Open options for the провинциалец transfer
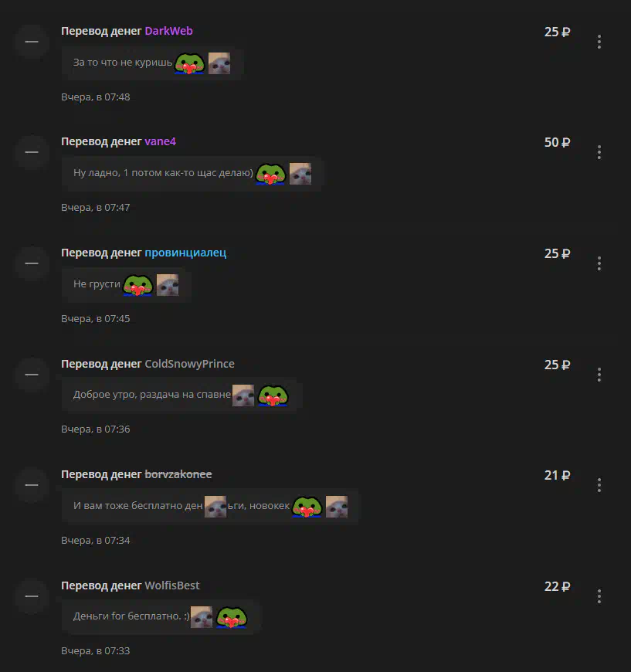 tap(599, 263)
